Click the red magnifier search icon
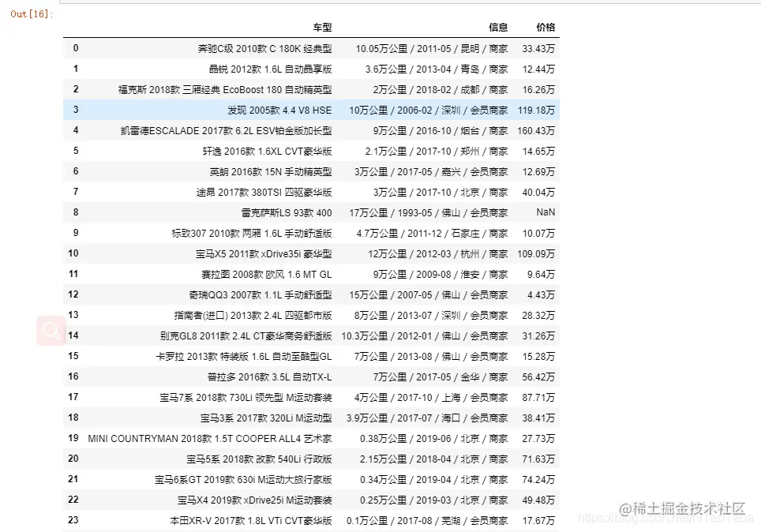Screen dimensions: 761x532 coord(50,331)
